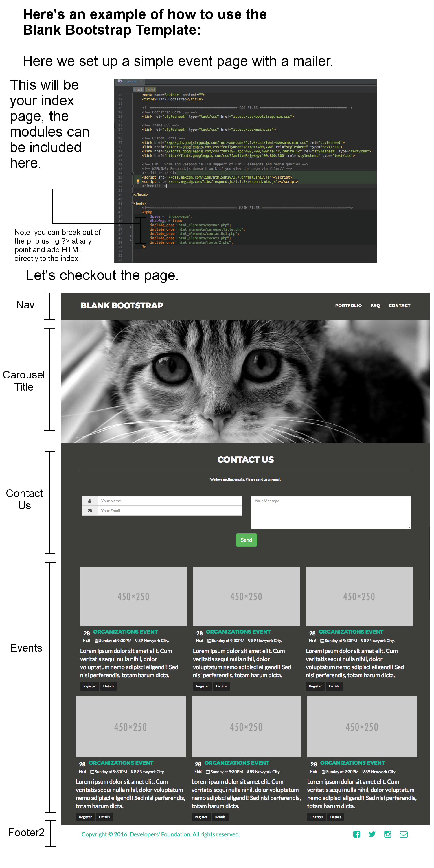The image size is (434, 868).
Task: Click the bottom-left event's calendar icon
Action: click(92, 772)
